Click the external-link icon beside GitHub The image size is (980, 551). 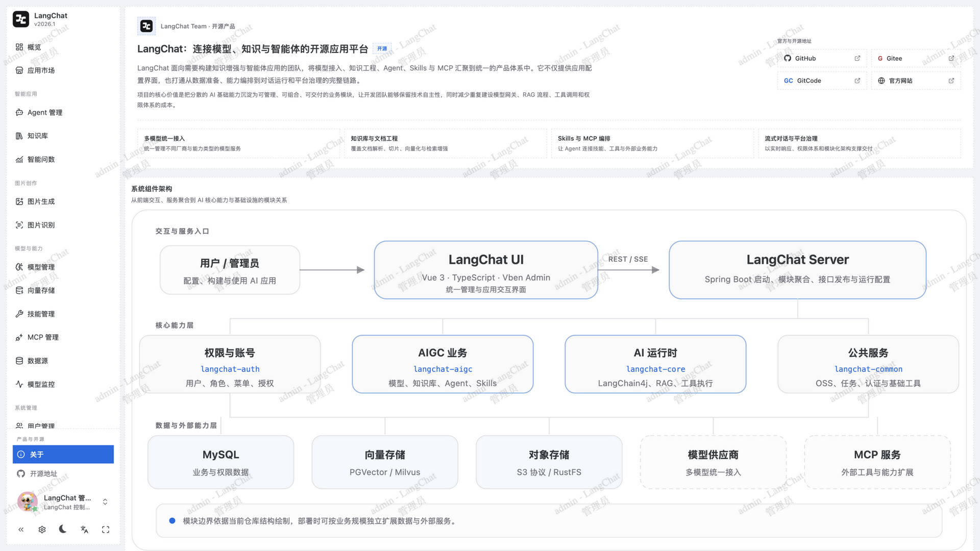click(857, 58)
